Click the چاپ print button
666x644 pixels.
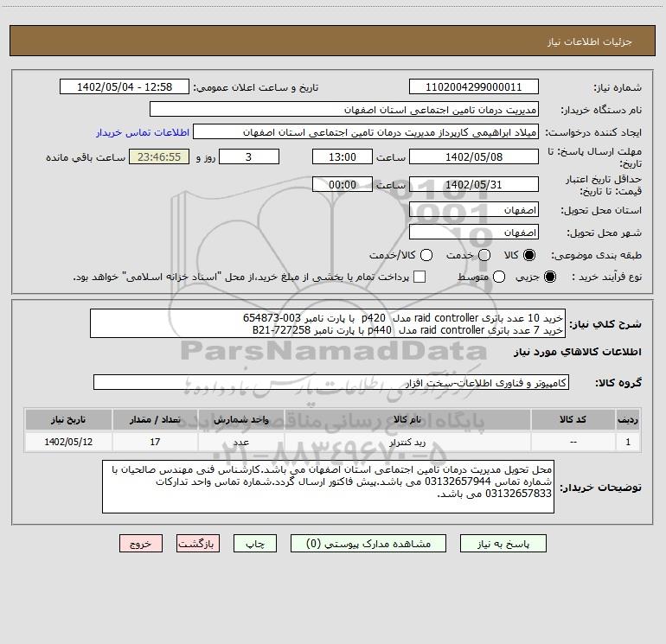[255, 544]
